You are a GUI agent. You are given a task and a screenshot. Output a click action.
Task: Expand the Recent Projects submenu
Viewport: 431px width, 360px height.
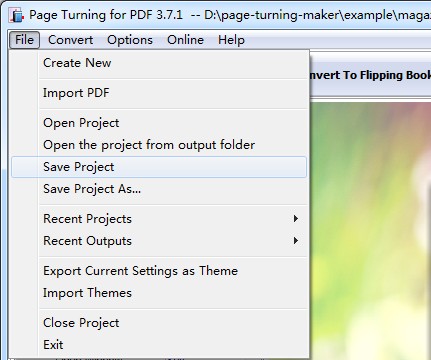[x=159, y=219]
